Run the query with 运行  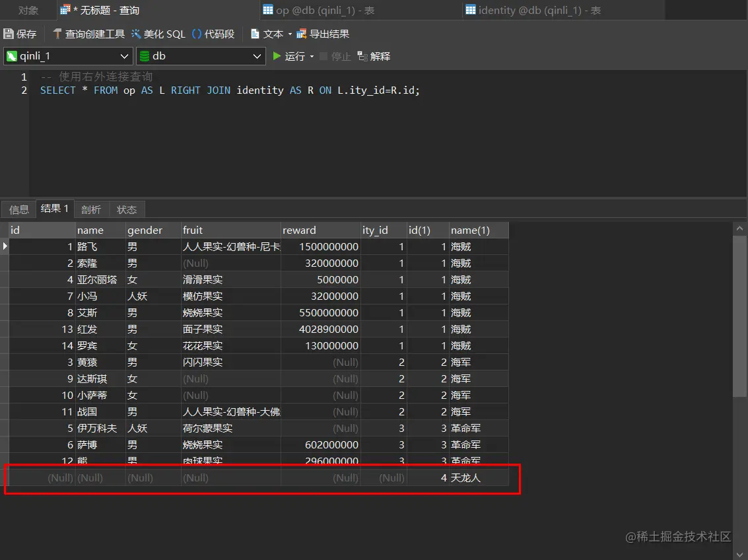coord(289,56)
